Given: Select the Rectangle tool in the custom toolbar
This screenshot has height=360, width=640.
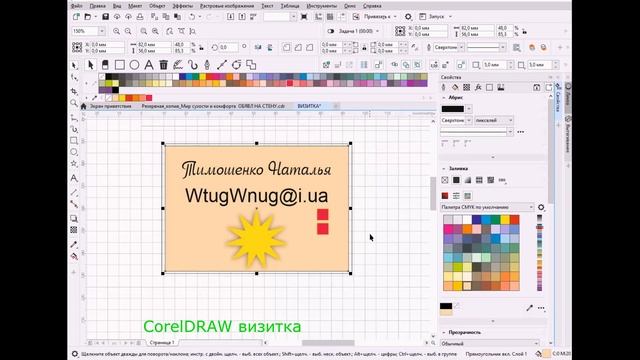Looking at the screenshot, I should (120, 65).
